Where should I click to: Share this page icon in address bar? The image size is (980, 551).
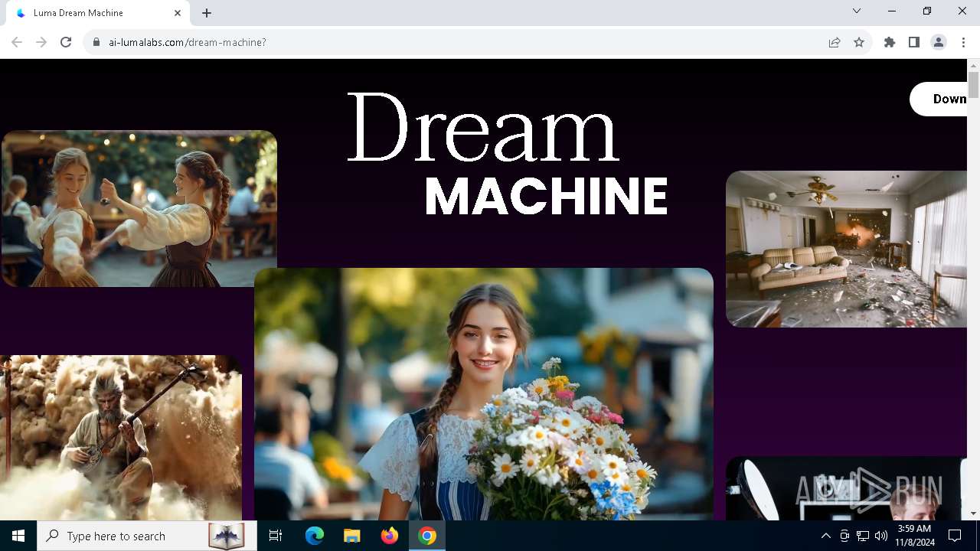click(835, 42)
